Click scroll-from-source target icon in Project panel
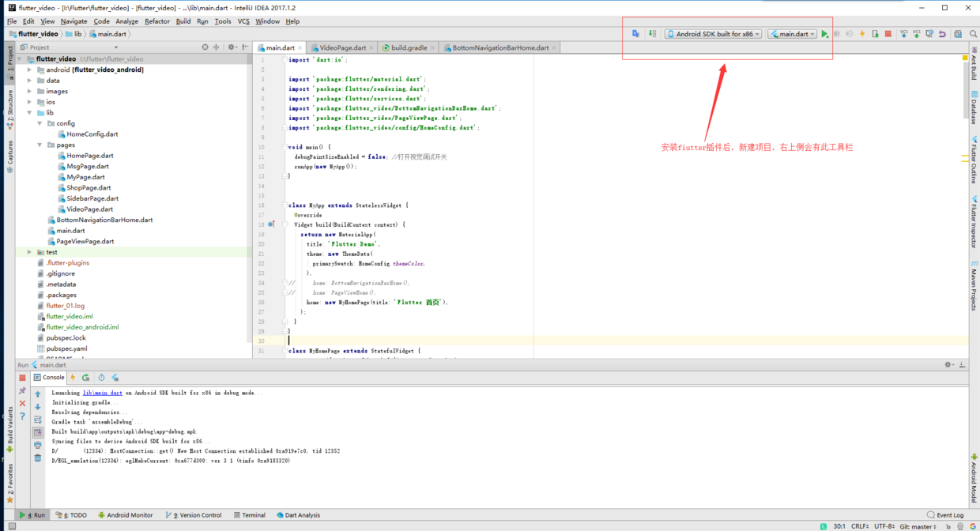This screenshot has width=980, height=531. click(205, 47)
